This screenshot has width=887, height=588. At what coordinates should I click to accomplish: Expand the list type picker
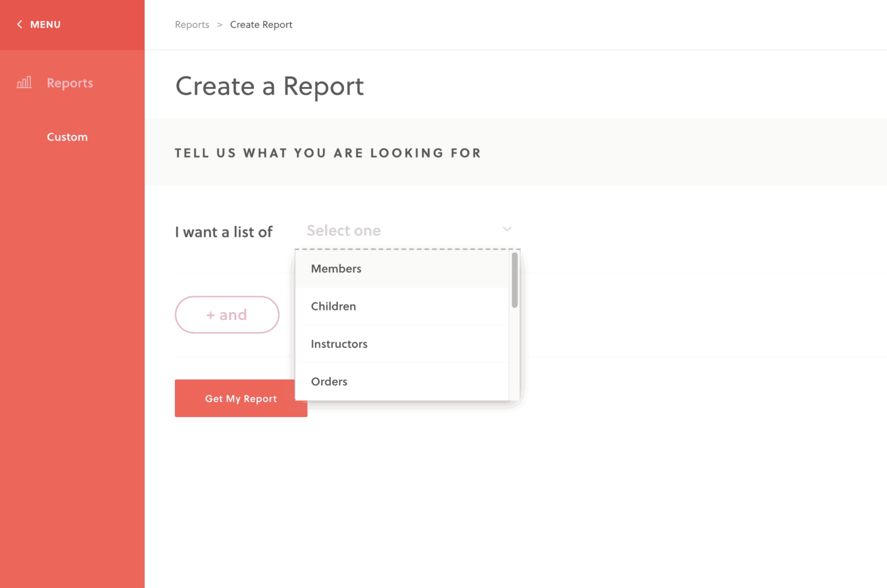coord(404,230)
